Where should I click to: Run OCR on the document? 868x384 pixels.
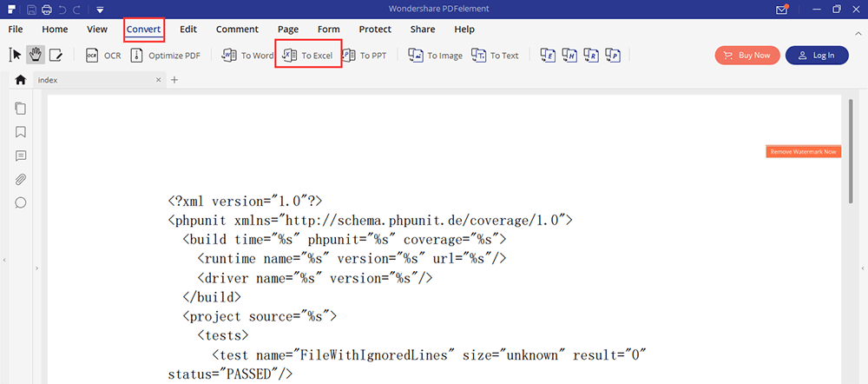click(103, 55)
